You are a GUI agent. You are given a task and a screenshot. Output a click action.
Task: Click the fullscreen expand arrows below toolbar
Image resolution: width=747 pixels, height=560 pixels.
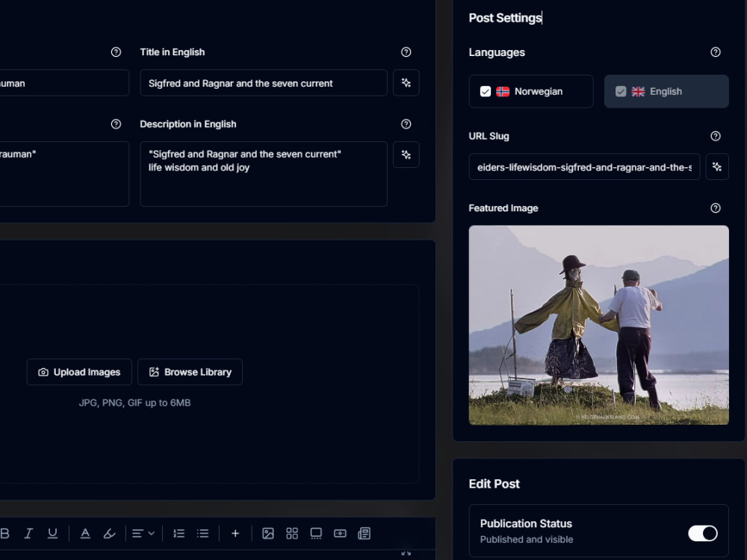pos(406,553)
